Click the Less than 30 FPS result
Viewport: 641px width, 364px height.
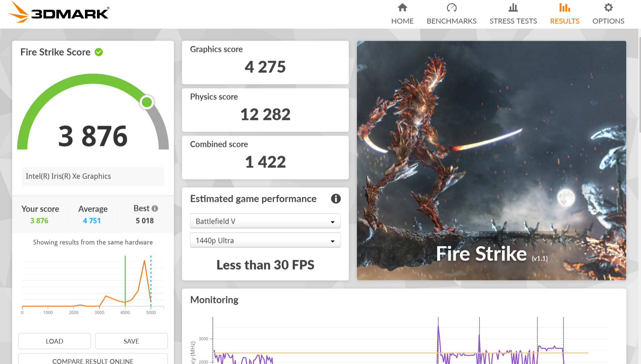pyautogui.click(x=265, y=265)
